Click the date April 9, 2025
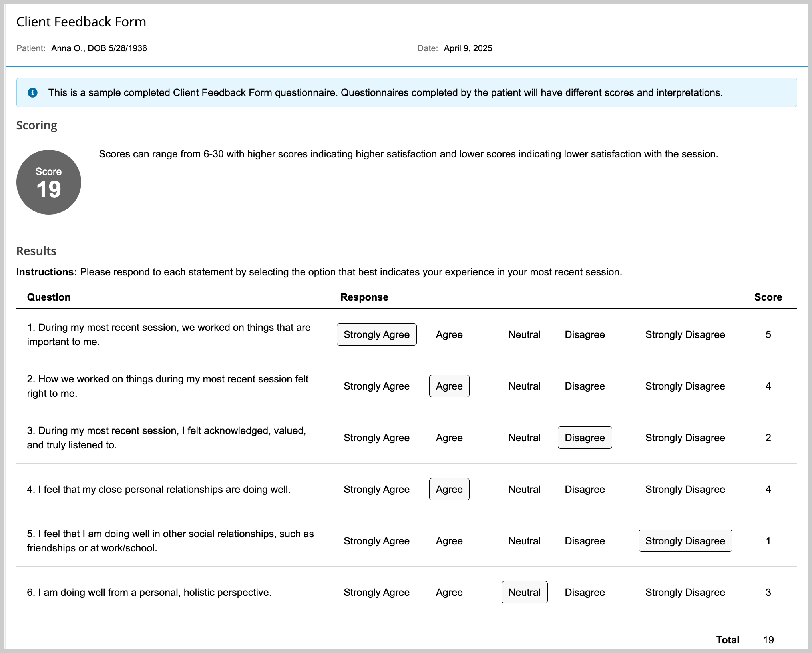 tap(468, 48)
